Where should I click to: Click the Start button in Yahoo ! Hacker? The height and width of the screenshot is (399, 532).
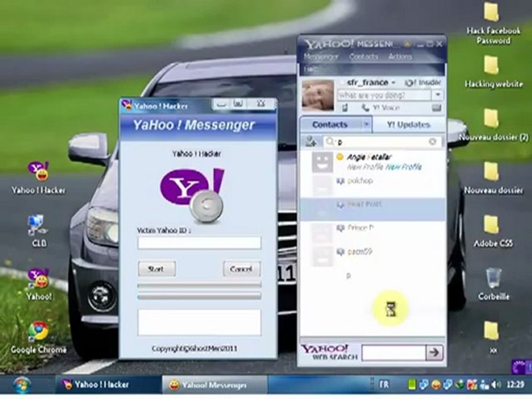pyautogui.click(x=157, y=269)
